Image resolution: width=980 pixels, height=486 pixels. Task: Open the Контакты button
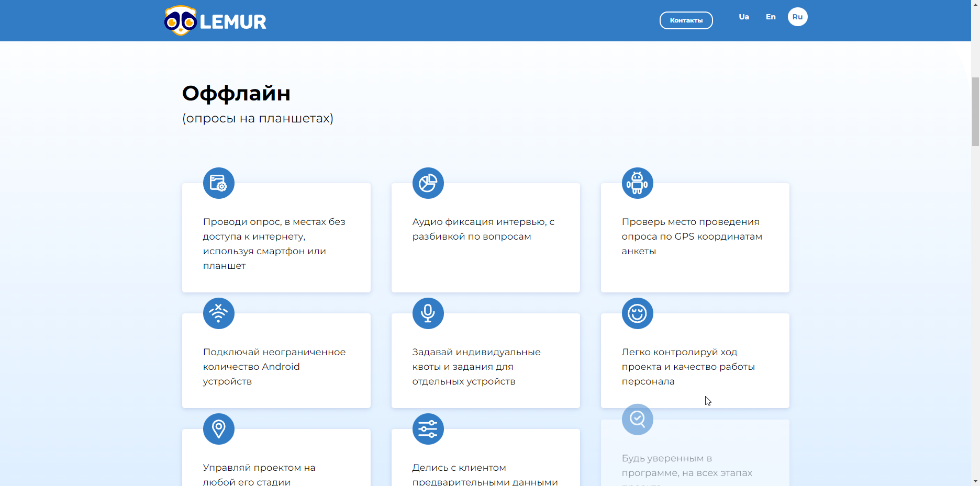[x=686, y=20]
